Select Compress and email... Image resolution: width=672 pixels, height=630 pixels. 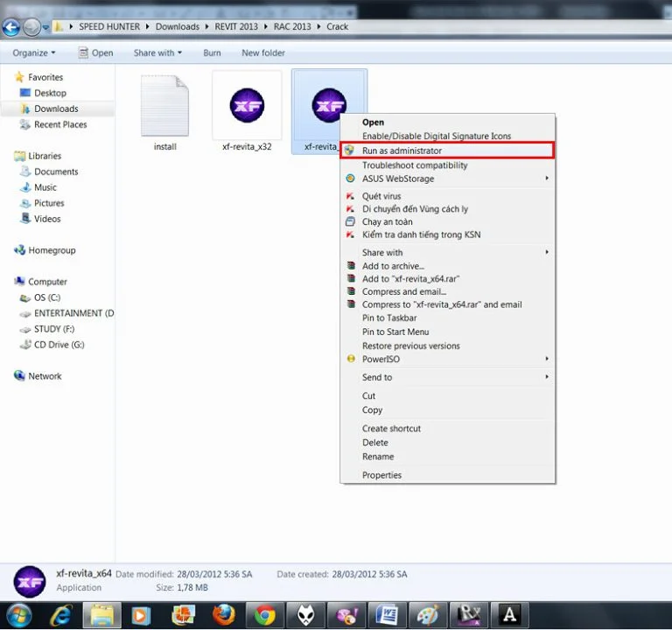click(447, 292)
